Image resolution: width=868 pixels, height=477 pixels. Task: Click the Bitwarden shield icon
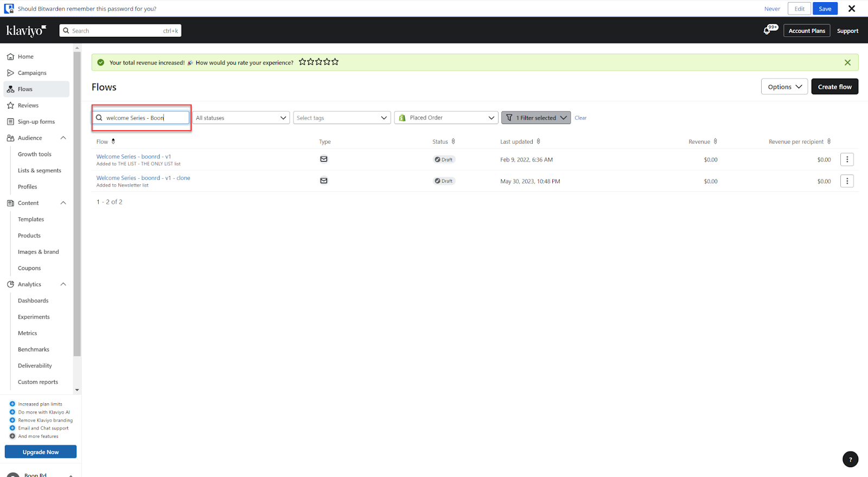pos(9,9)
